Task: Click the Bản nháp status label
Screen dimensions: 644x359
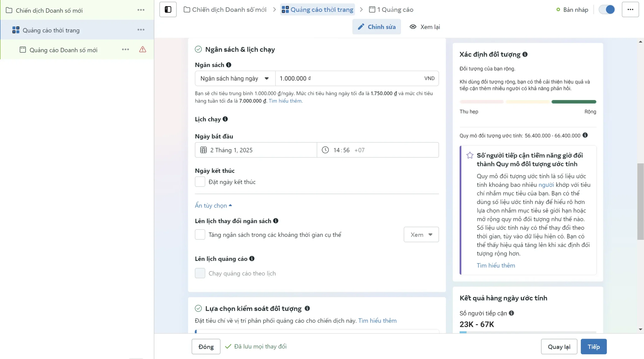Action: [x=576, y=10]
